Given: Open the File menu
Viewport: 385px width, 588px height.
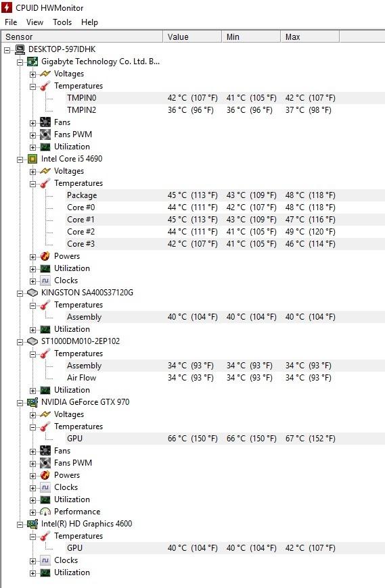Looking at the screenshot, I should point(11,22).
